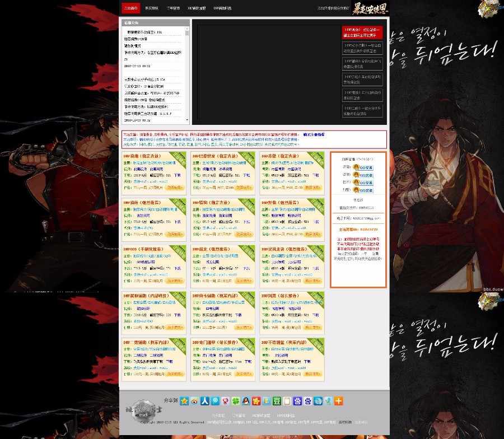Share via QQ penguin icon
504x439 pixels.
(246, 401)
